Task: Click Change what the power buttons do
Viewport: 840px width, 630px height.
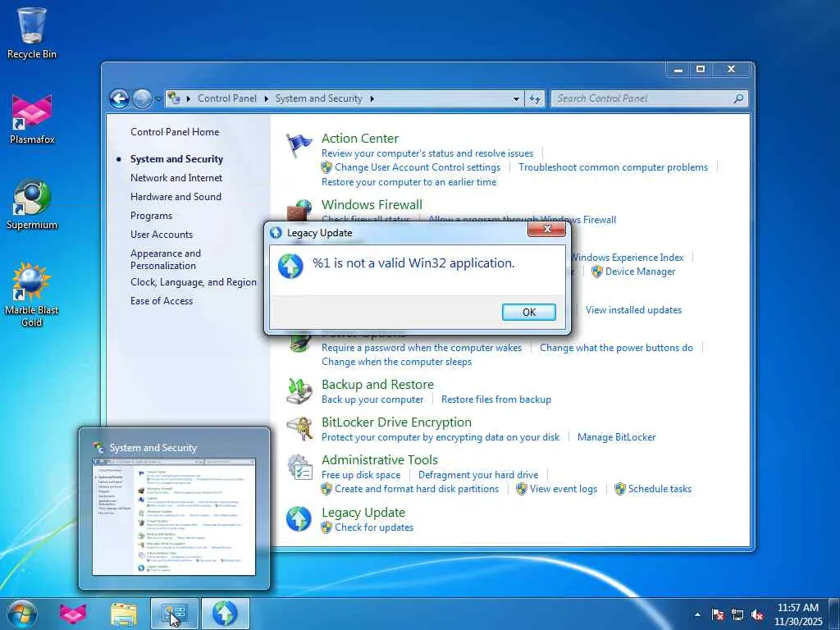Action: (x=616, y=348)
